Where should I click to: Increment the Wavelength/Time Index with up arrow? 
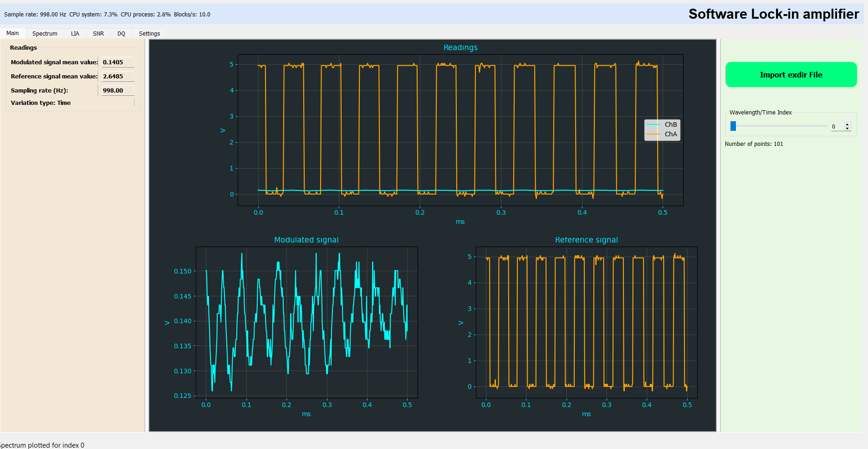point(848,124)
